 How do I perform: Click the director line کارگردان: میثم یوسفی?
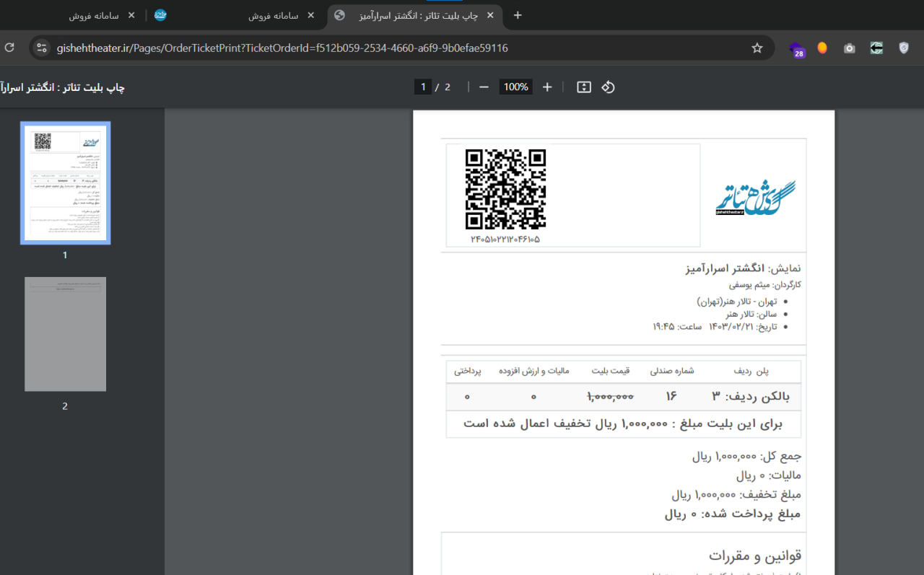coord(764,285)
